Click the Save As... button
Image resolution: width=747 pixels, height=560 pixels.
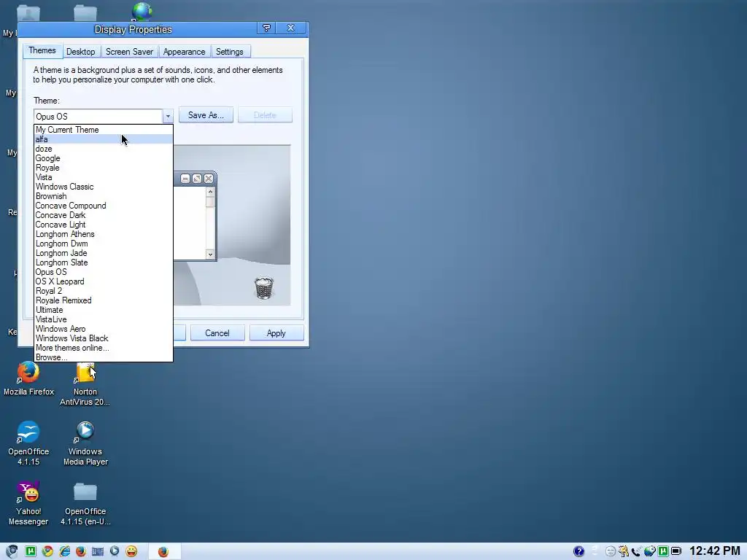[x=206, y=114]
